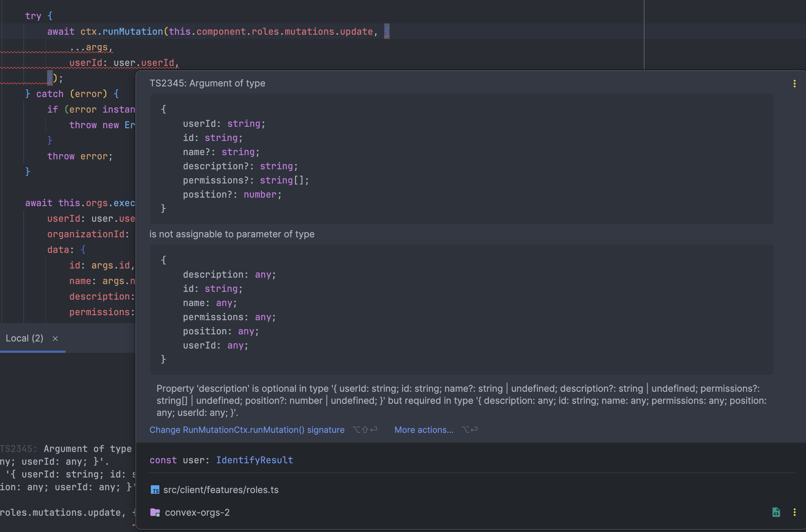Click the green source file icon in popup footer
Image resolution: width=806 pixels, height=532 pixels.
776,512
